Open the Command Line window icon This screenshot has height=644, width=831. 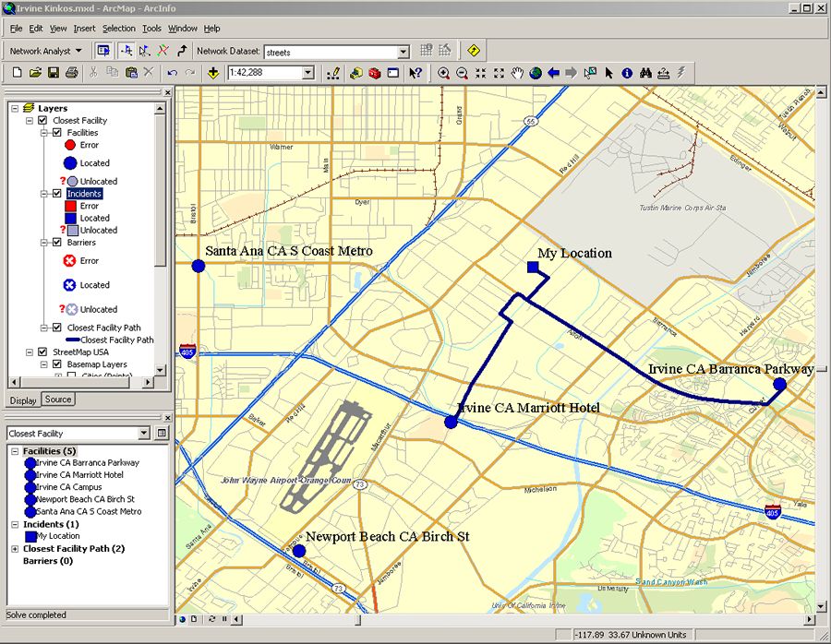click(392, 73)
